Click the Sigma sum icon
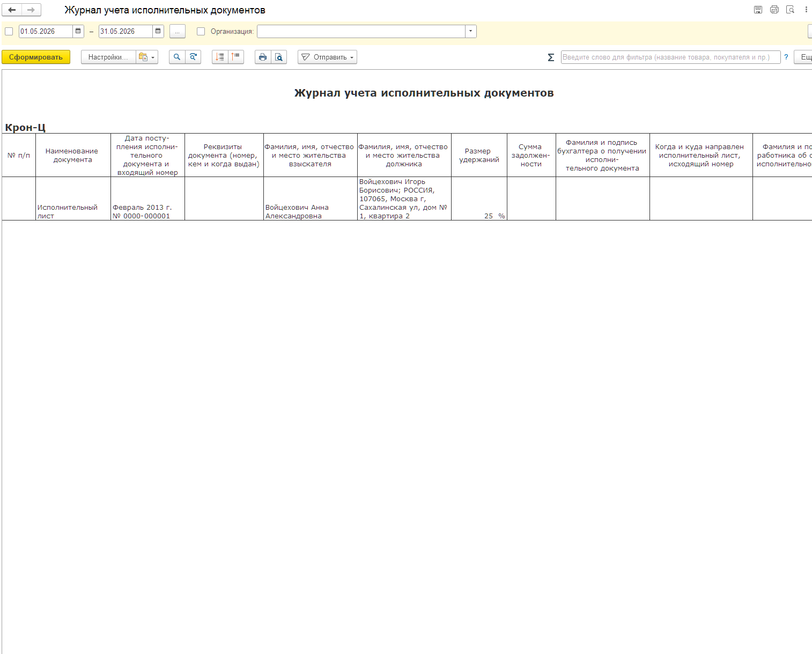The width and height of the screenshot is (812, 654). click(x=551, y=57)
